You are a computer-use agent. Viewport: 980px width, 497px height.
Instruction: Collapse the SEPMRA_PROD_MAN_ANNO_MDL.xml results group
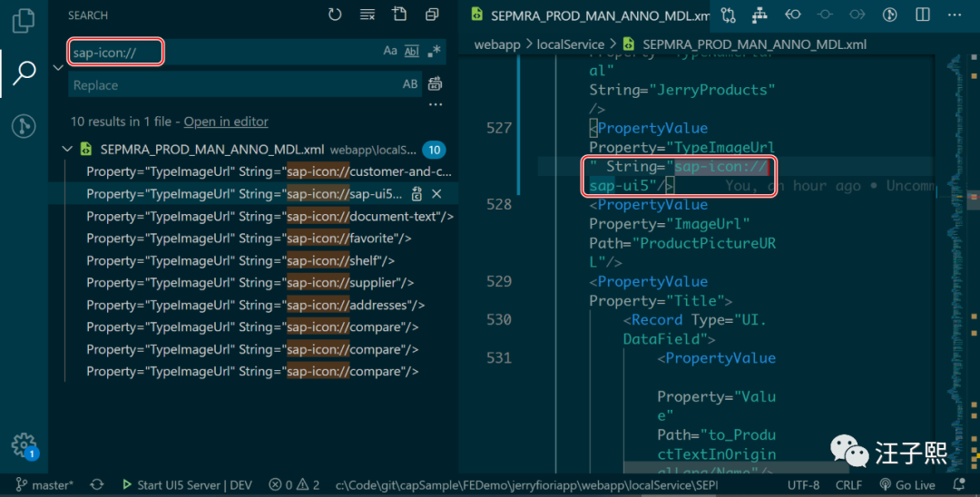(67, 150)
